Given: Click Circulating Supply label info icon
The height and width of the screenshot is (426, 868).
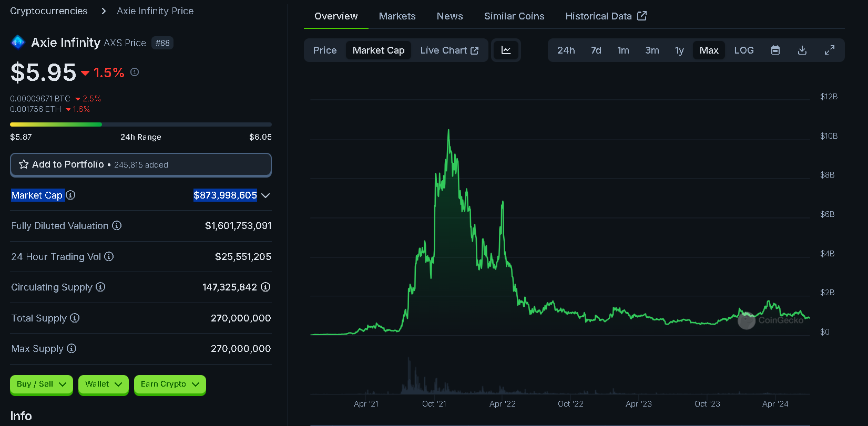Looking at the screenshot, I should 100,287.
